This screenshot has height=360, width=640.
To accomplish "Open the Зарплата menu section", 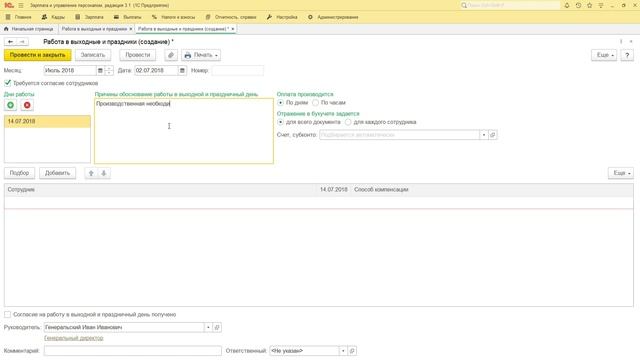I will (89, 17).
